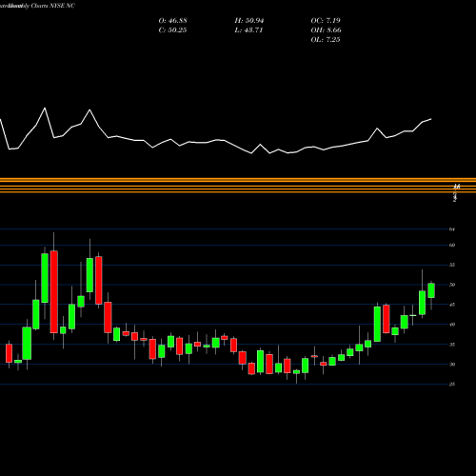The width and height of the screenshot is (476, 476).
Task: Select the 'OC: 7.19' reading
Action: pyautogui.click(x=326, y=21)
